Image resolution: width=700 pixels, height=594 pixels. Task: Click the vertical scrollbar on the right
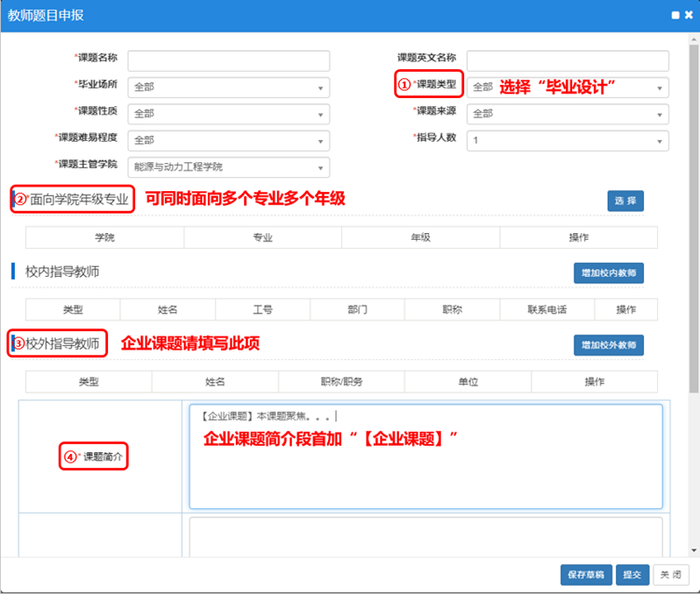pyautogui.click(x=693, y=214)
